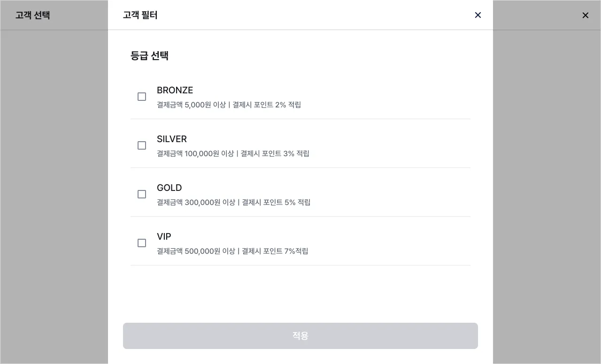Viewport: 601px width, 364px height.
Task: Select the GOLD grade name text
Action: [169, 188]
